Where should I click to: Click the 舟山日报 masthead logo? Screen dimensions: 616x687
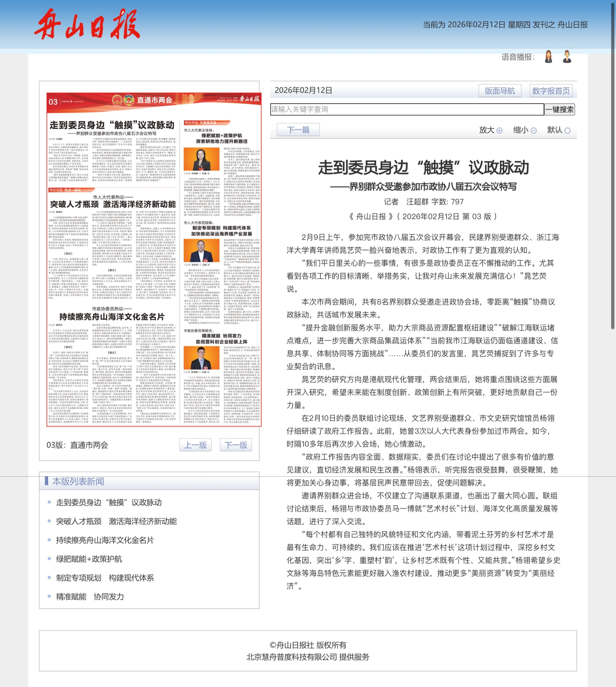pyautogui.click(x=87, y=24)
